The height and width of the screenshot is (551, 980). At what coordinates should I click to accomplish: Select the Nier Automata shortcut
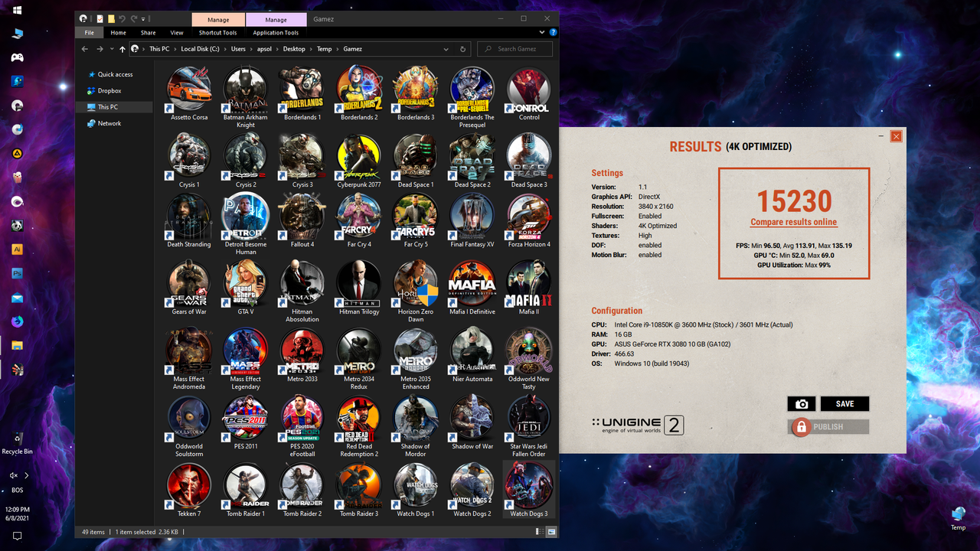coord(472,355)
